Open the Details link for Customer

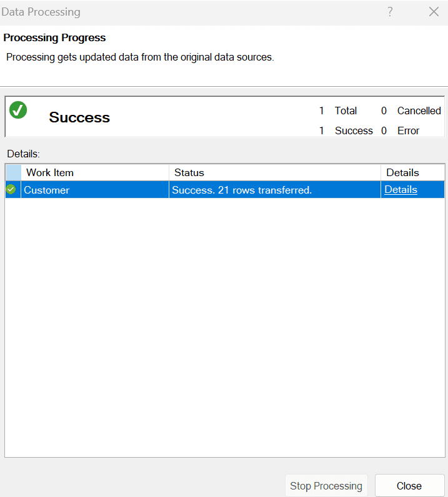pyautogui.click(x=401, y=190)
